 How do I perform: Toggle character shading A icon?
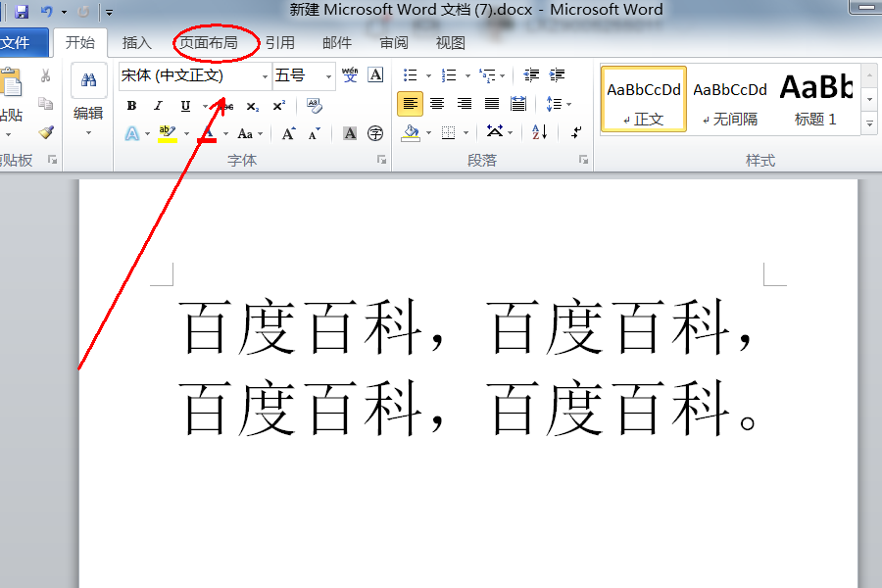350,133
